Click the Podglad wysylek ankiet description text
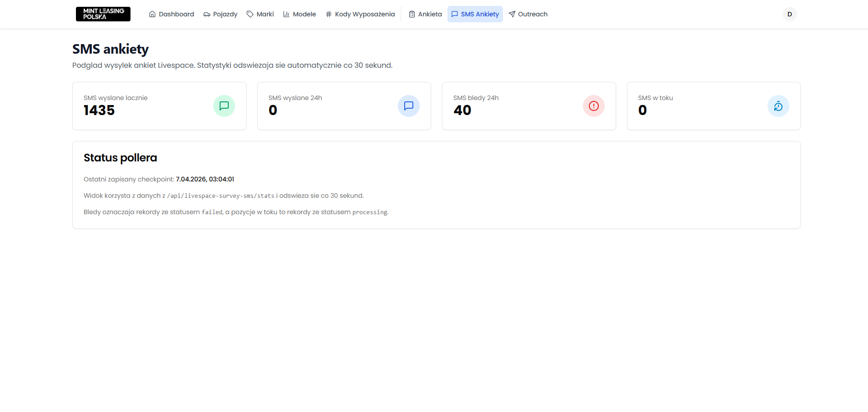 232,65
